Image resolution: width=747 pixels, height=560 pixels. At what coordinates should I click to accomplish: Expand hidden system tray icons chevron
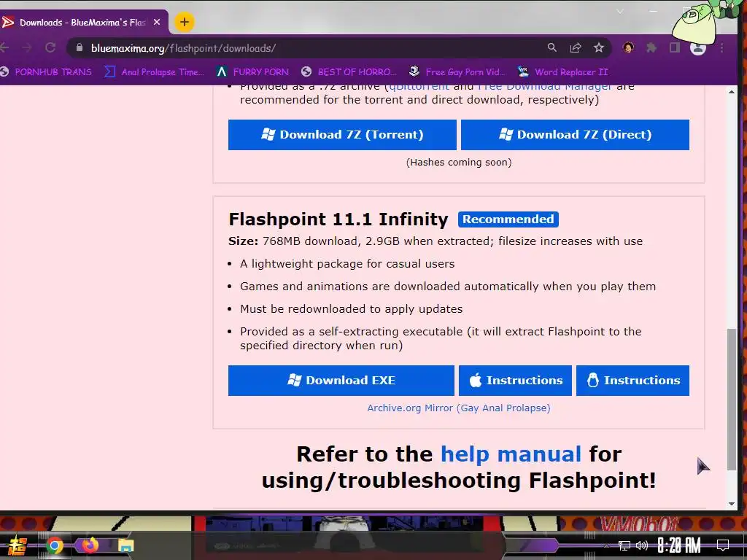(606, 545)
